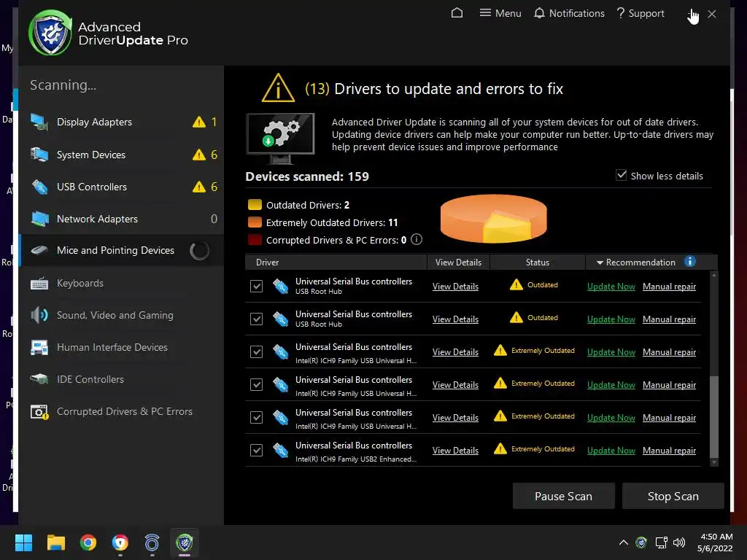This screenshot has width=747, height=560.
Task: Click the Outdated Drivers yellow swatch
Action: click(x=255, y=205)
